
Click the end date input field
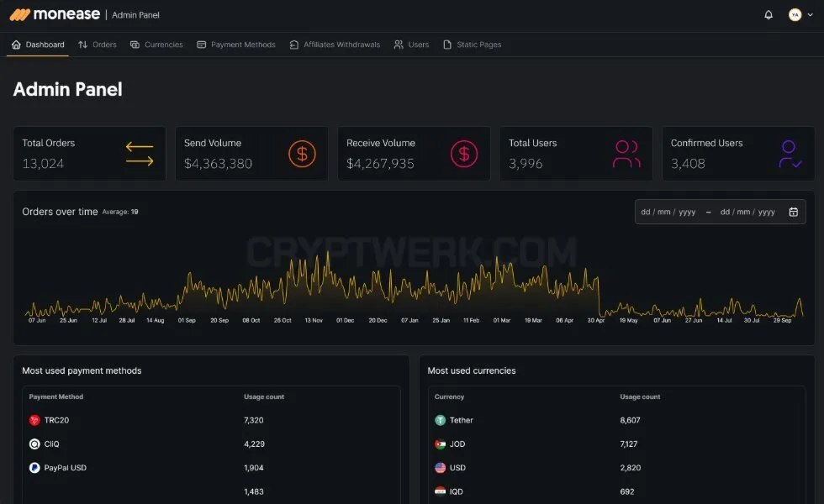pyautogui.click(x=747, y=212)
